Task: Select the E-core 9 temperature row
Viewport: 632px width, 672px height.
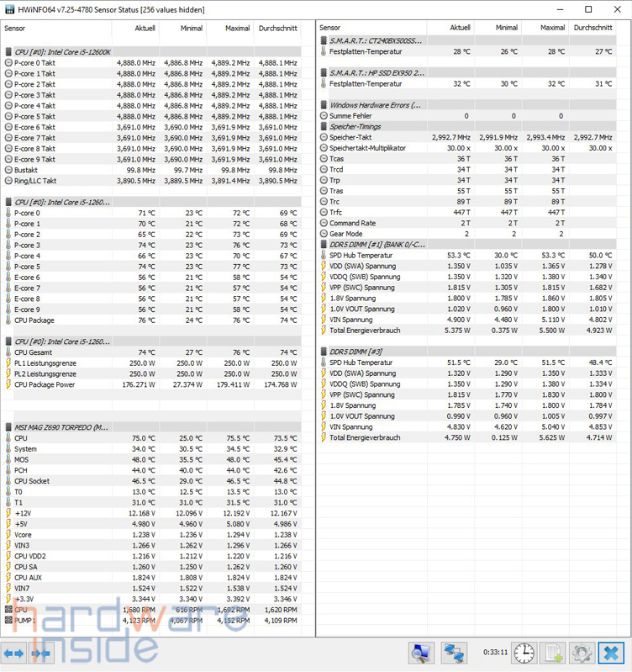Action: (151, 310)
